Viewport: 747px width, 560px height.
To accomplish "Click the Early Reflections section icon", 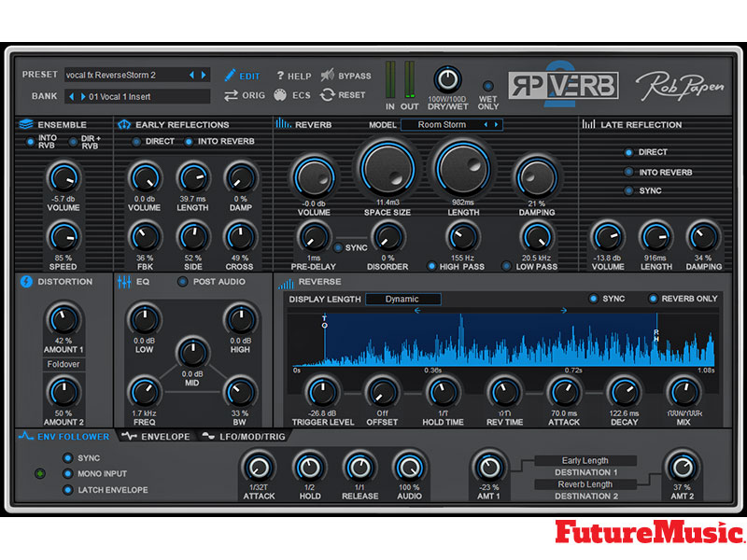I will click(x=124, y=124).
